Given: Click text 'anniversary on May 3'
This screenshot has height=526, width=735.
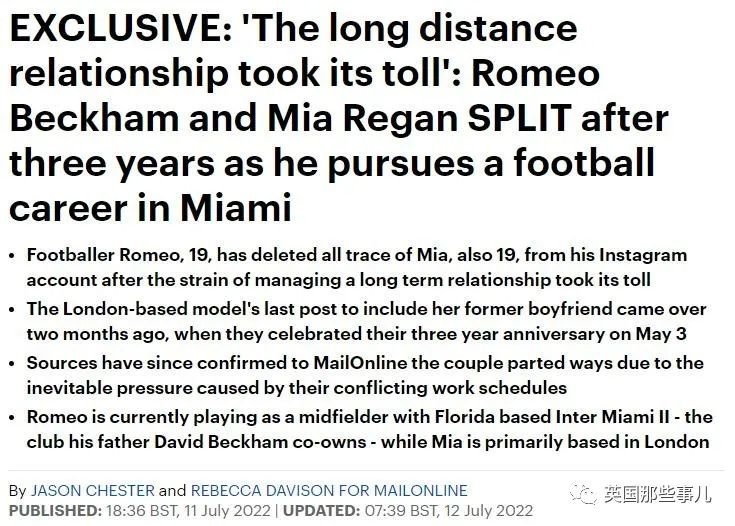Looking at the screenshot, I should 595,334.
